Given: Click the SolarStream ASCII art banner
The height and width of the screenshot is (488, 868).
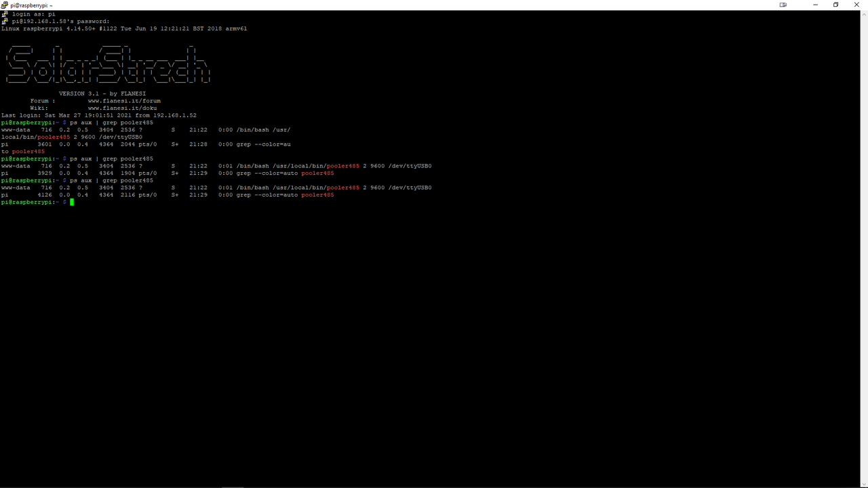Looking at the screenshot, I should 108,65.
